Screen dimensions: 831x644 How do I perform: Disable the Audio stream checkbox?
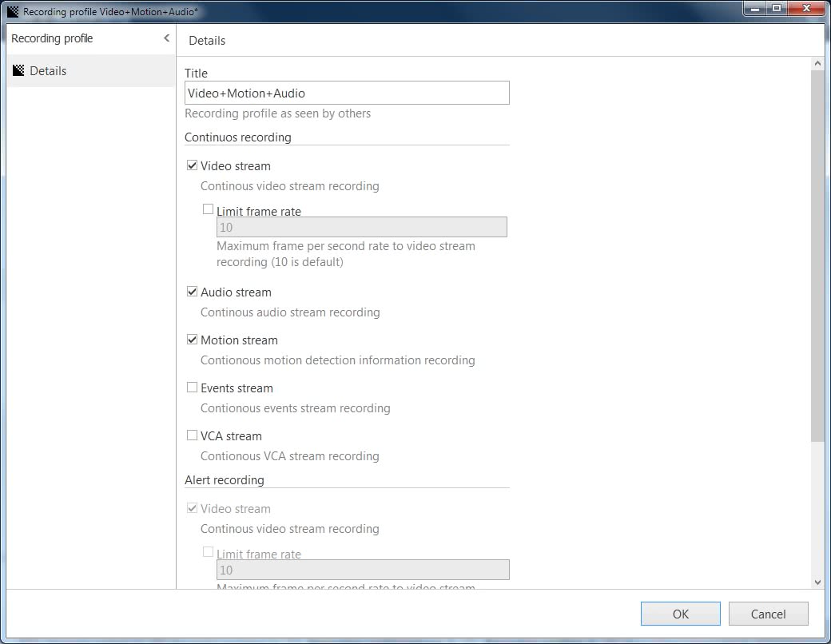[192, 292]
